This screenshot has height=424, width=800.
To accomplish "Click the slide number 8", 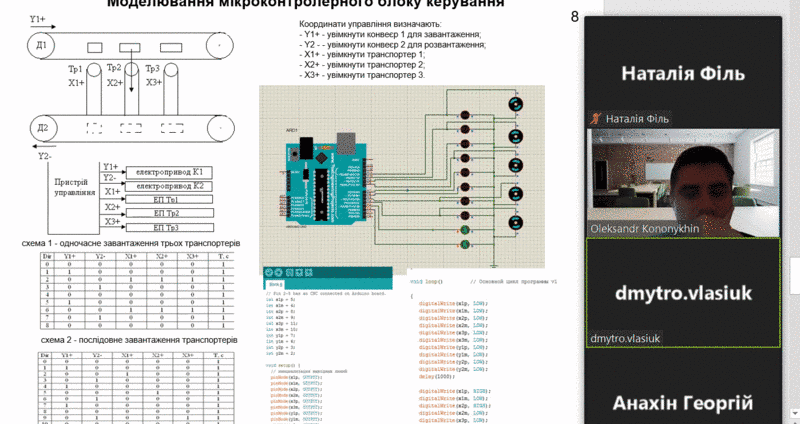I will [574, 17].
